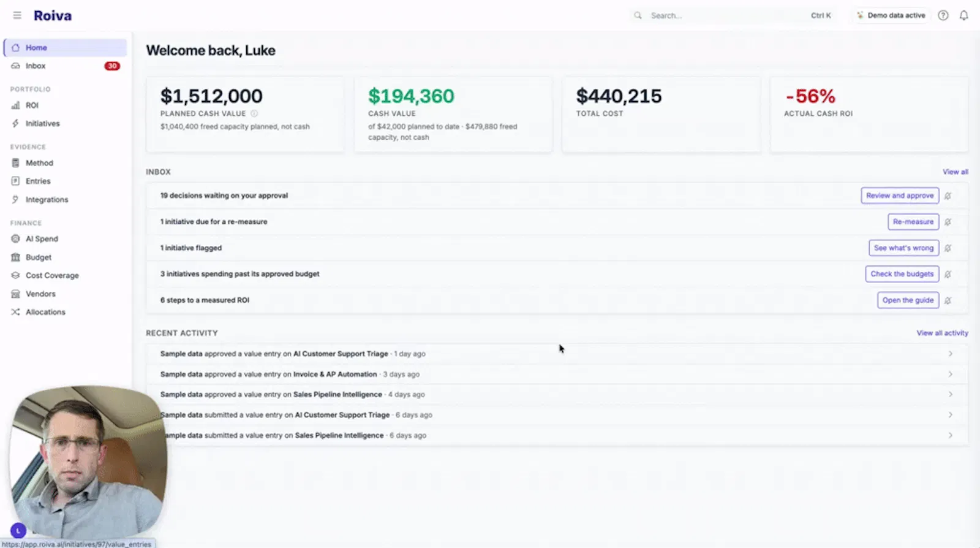Click the Integrations icon in sidebar
Viewport: 980px width, 548px height.
point(15,199)
